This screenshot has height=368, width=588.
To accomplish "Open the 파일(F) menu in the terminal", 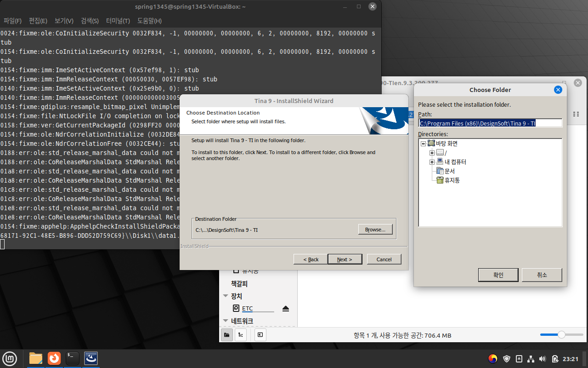I will [x=13, y=21].
